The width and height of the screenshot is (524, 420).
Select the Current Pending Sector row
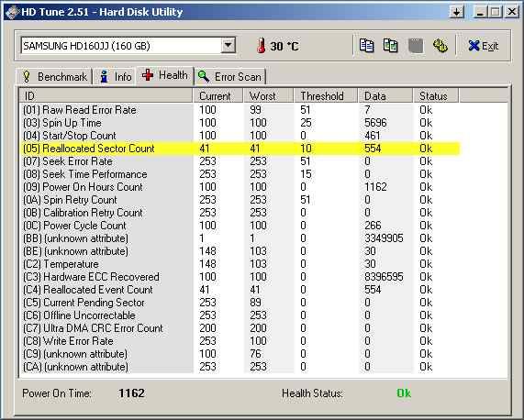(240, 303)
